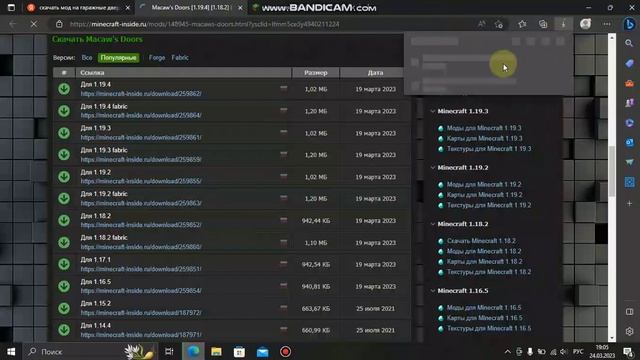This screenshot has width=640, height=360.
Task: Open the Windows Start menu
Action: tap(11, 351)
